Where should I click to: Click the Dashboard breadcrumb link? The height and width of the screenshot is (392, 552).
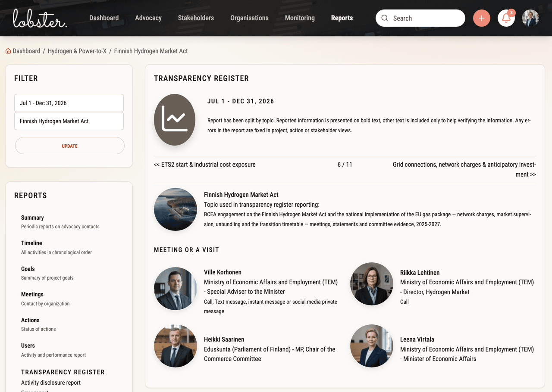click(26, 51)
